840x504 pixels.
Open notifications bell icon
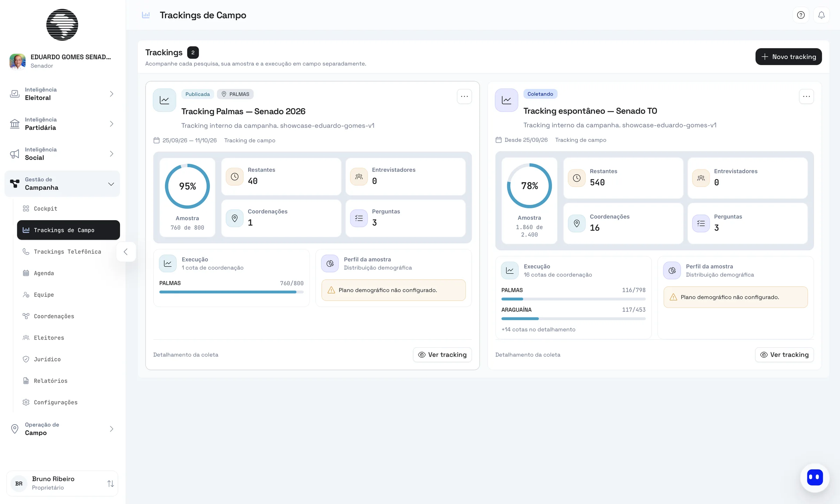click(821, 15)
